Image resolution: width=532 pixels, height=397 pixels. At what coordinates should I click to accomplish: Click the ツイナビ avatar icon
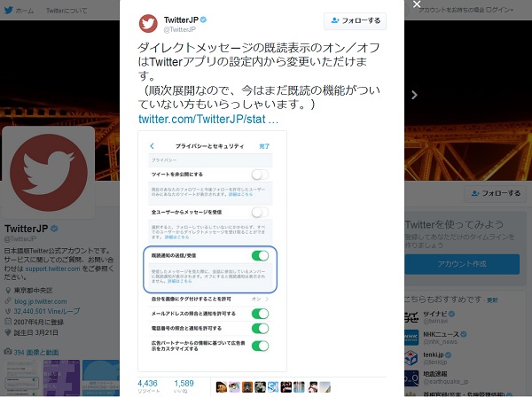pyautogui.click(x=411, y=316)
